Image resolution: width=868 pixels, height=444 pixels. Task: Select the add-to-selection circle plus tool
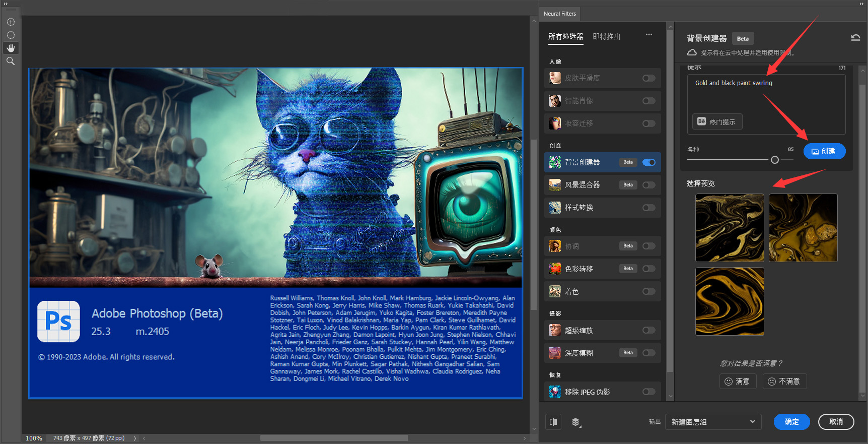click(x=11, y=22)
